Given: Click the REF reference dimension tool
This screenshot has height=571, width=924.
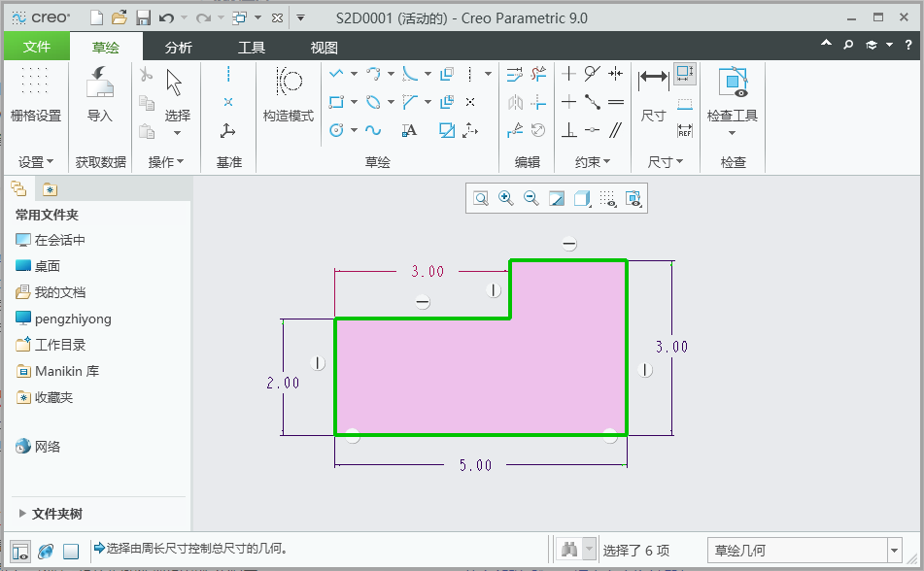Looking at the screenshot, I should 685,130.
